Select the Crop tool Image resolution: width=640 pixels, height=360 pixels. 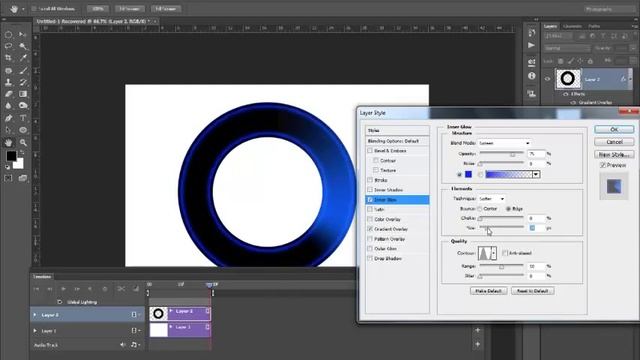(8, 58)
